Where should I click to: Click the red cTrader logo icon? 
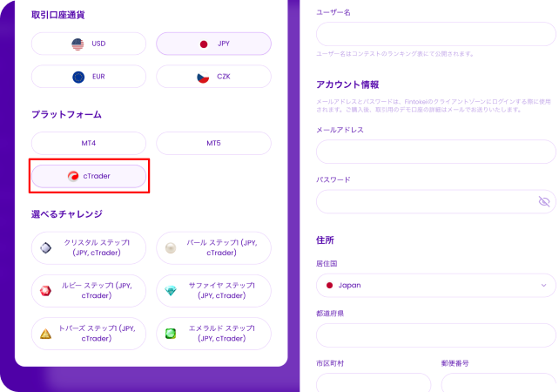pyautogui.click(x=73, y=176)
